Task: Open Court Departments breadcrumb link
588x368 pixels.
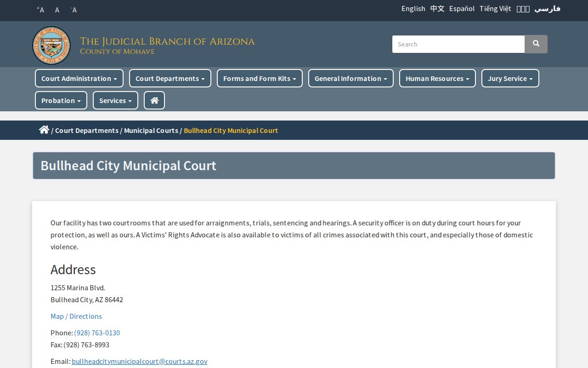Action: click(87, 130)
